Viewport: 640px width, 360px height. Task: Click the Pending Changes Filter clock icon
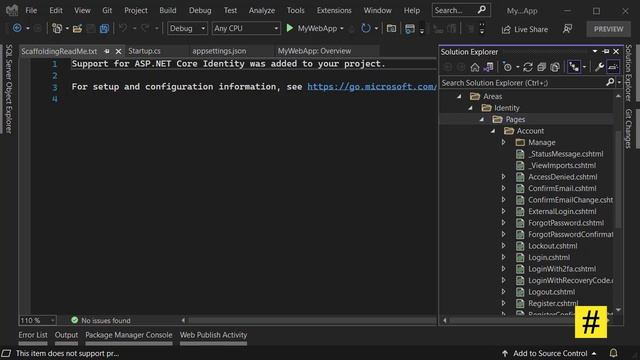tap(507, 67)
